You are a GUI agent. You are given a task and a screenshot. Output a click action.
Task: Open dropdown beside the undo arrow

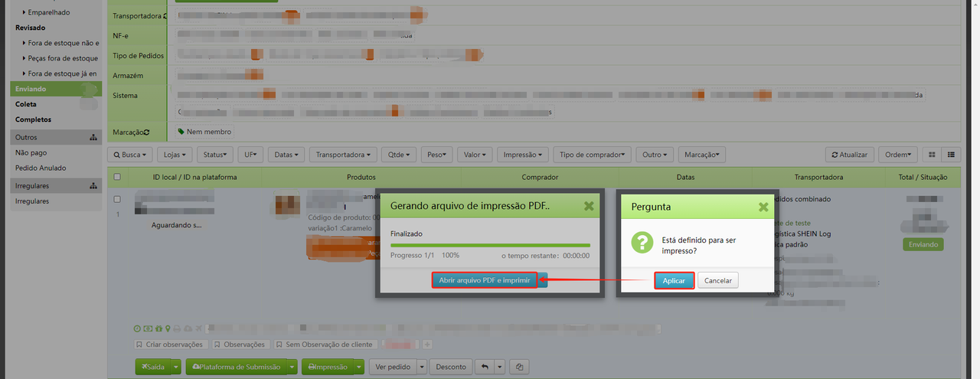point(500,367)
